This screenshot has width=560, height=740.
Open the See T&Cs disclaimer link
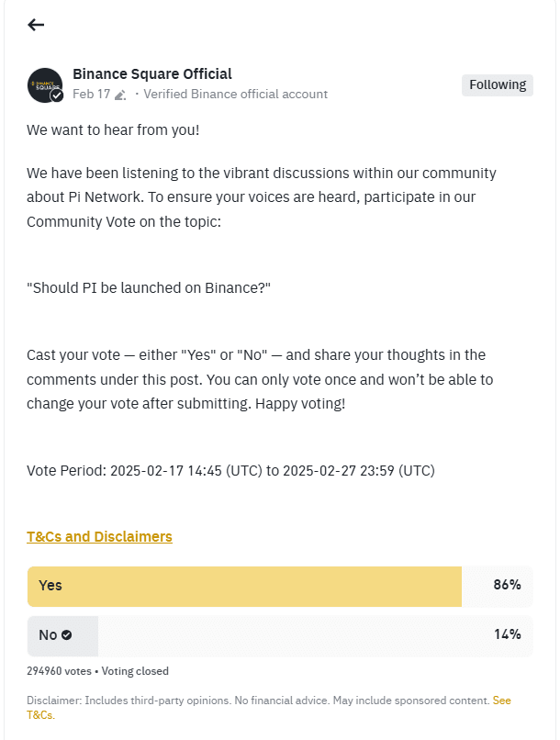502,700
